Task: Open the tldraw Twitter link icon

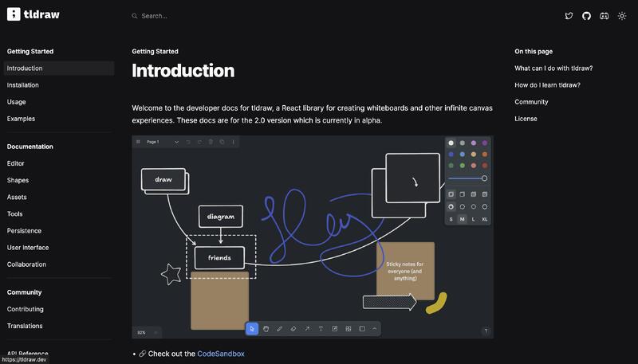Action: (569, 16)
